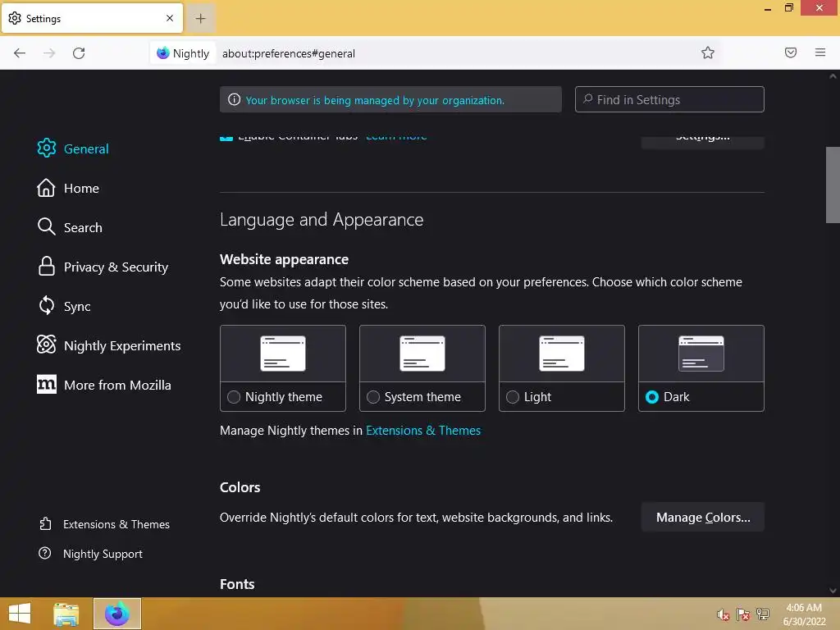Open the Windows Start button

point(20,614)
